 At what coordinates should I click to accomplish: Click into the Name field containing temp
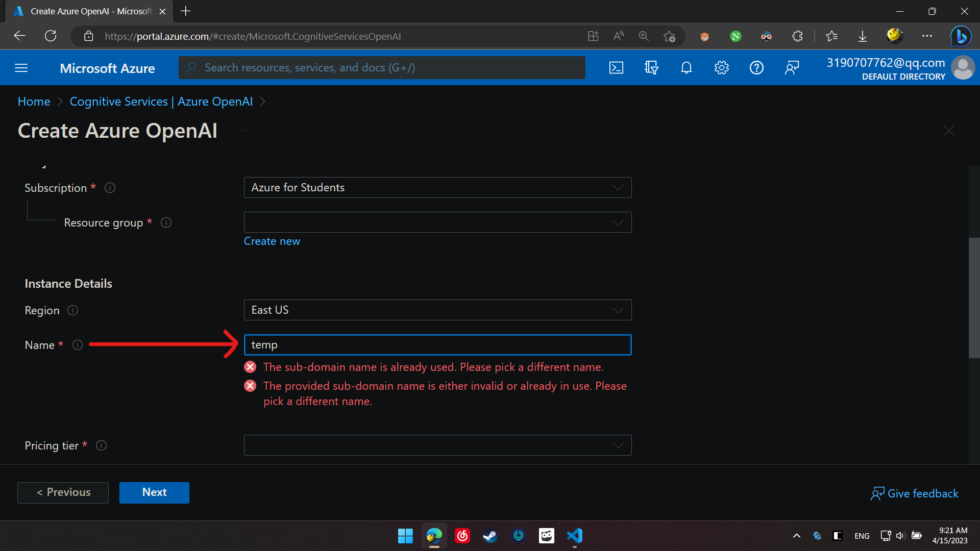[437, 345]
